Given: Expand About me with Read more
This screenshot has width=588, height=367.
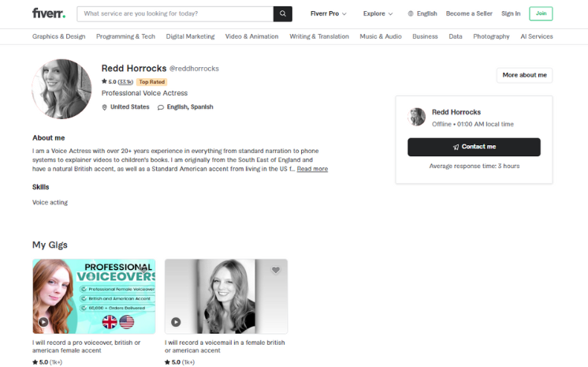Looking at the screenshot, I should 312,169.
